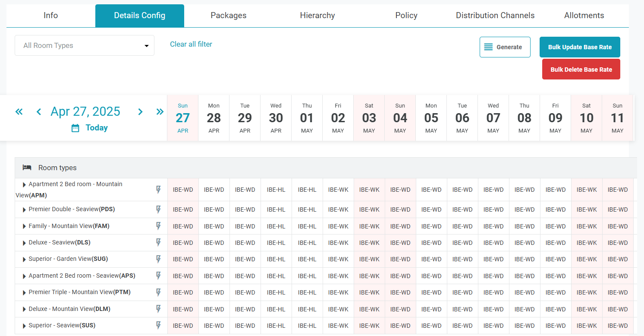Jump back with the double left arrow
The image size is (644, 336).
coord(19,112)
